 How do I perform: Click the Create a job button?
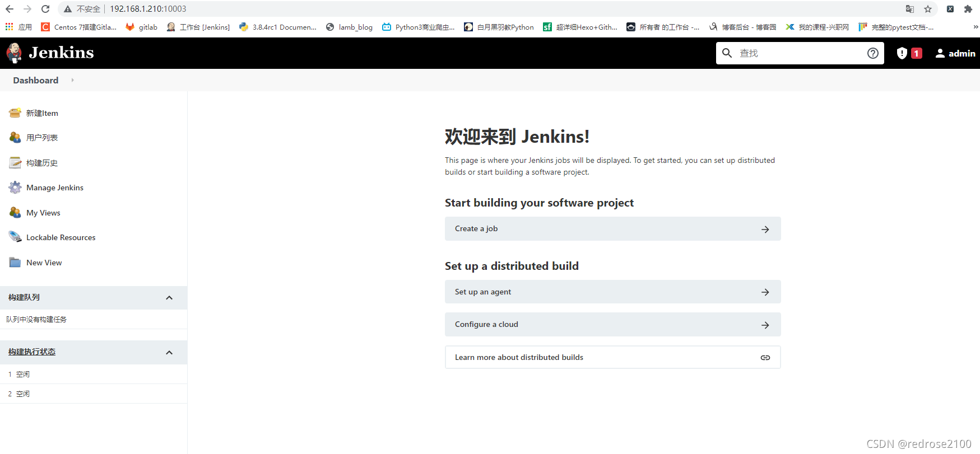[612, 229]
